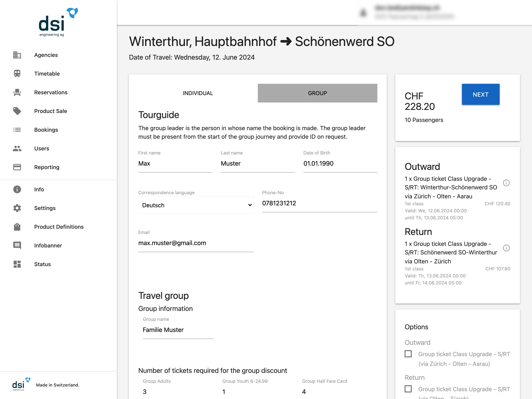This screenshot has width=532, height=399.
Task: Open the Product Definitions menu link
Action: coord(59,227)
